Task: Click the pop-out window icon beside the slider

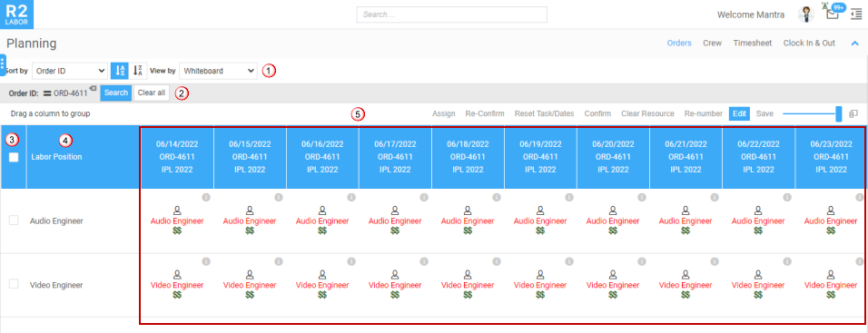Action: [853, 113]
